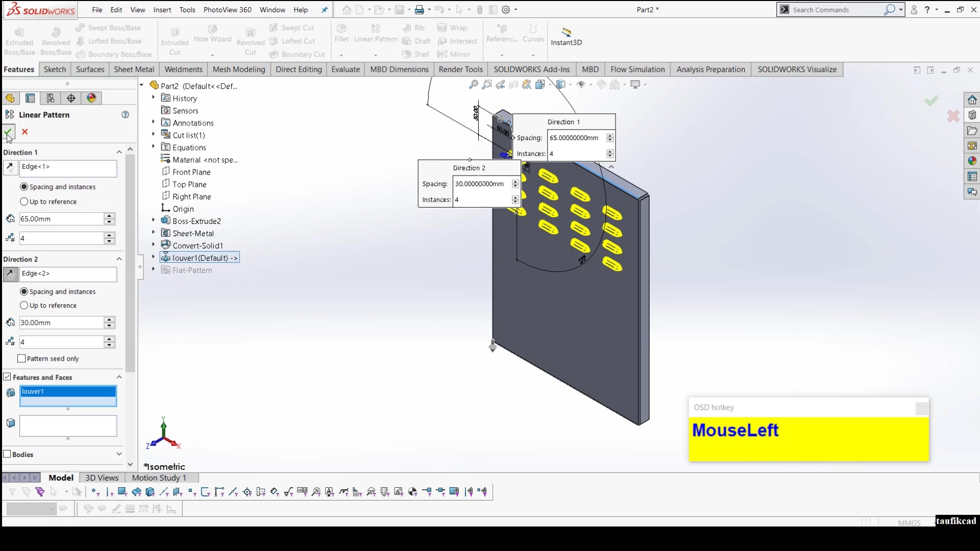The height and width of the screenshot is (551, 980).
Task: Open the Tools menu
Action: point(187,10)
